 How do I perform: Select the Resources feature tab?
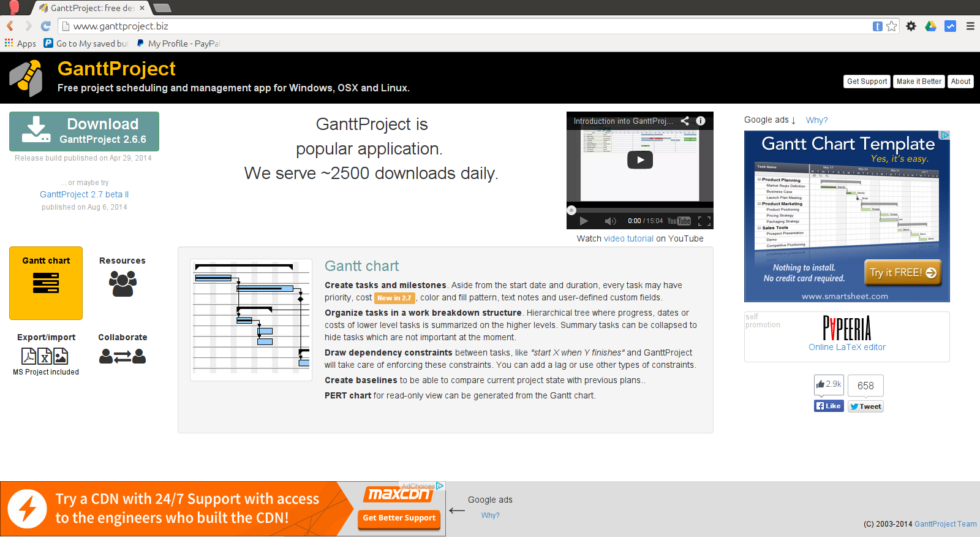tap(123, 276)
